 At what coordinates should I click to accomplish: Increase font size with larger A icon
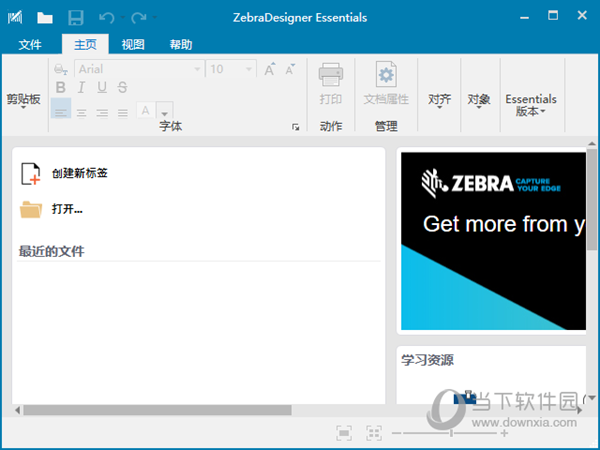pos(270,69)
